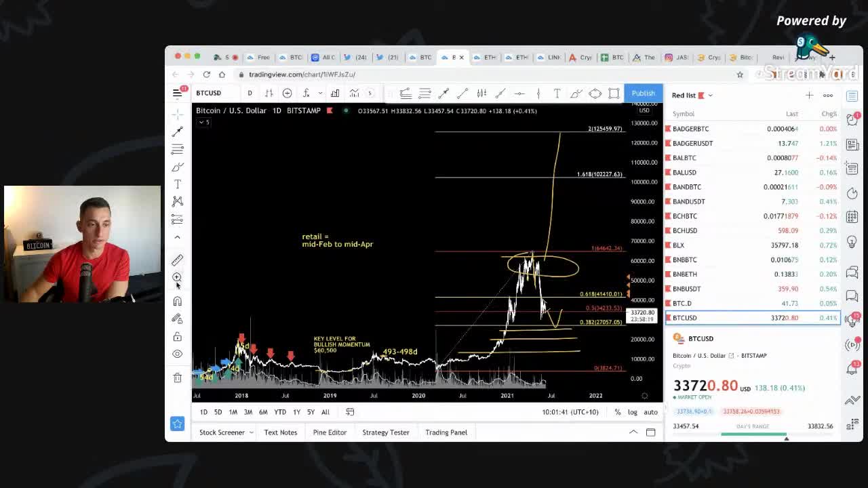
Task: Toggle hide all drawings eye icon
Action: tap(177, 354)
